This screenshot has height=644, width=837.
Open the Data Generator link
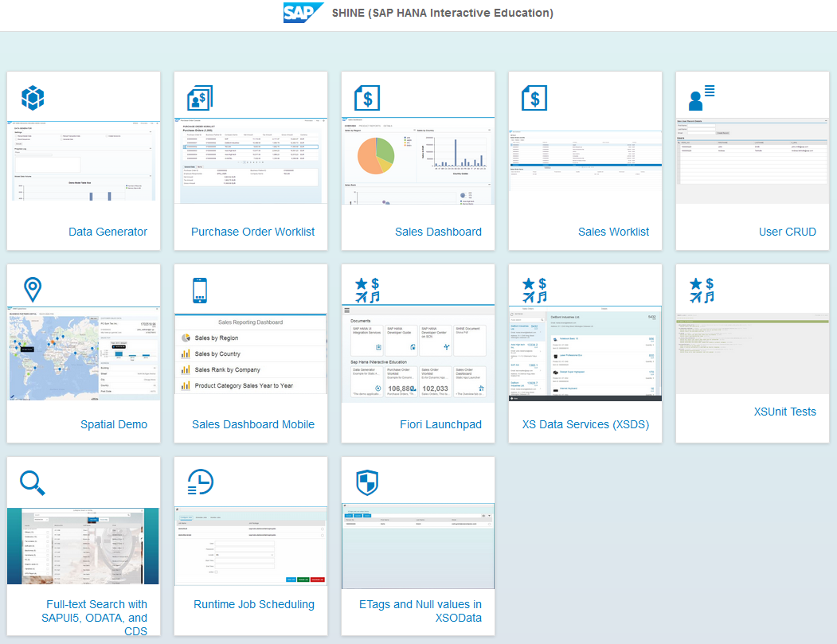[x=108, y=232]
